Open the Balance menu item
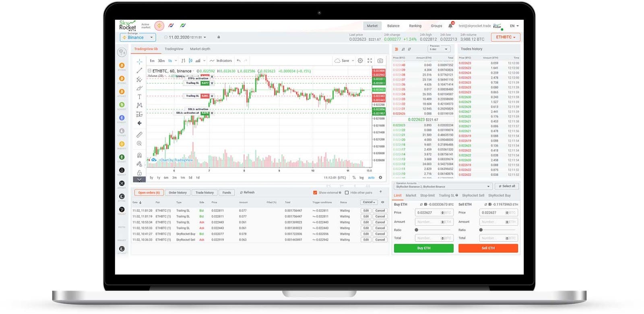 tap(393, 26)
